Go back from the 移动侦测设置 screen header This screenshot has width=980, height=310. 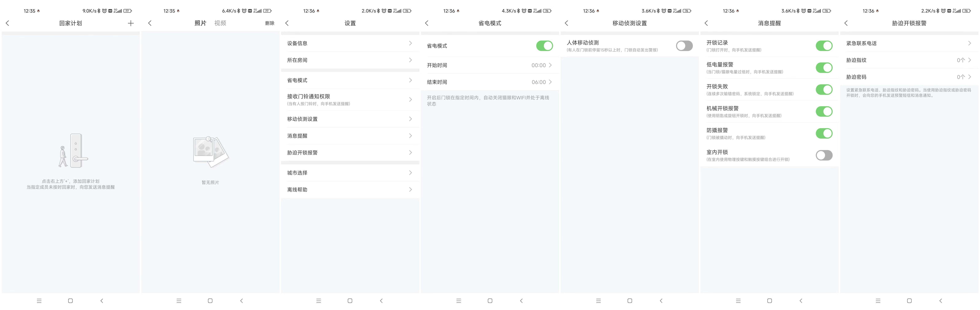pos(566,23)
